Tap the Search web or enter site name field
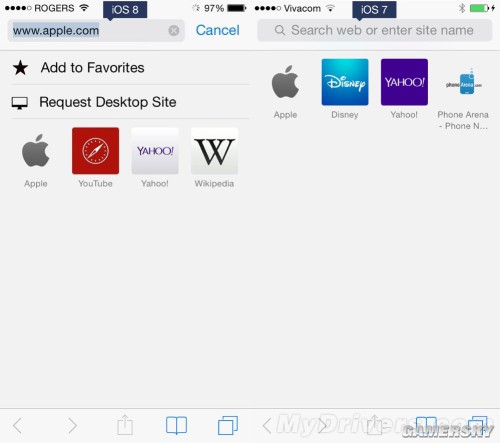The height and width of the screenshot is (443, 500). tap(375, 30)
